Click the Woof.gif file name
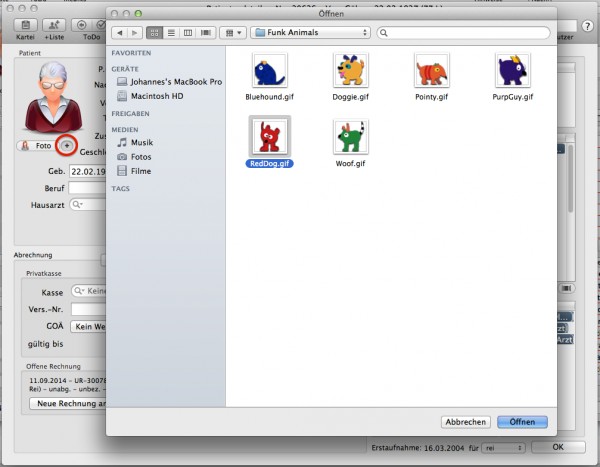The width and height of the screenshot is (600, 467). pos(351,163)
